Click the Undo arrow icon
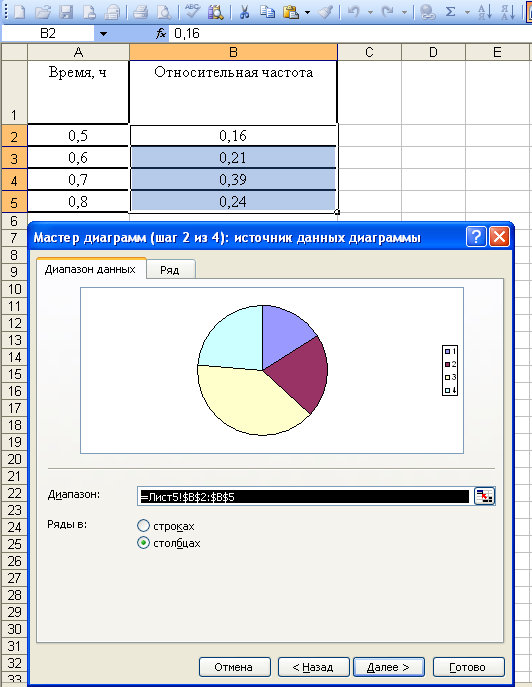The width and height of the screenshot is (532, 687). point(353,12)
